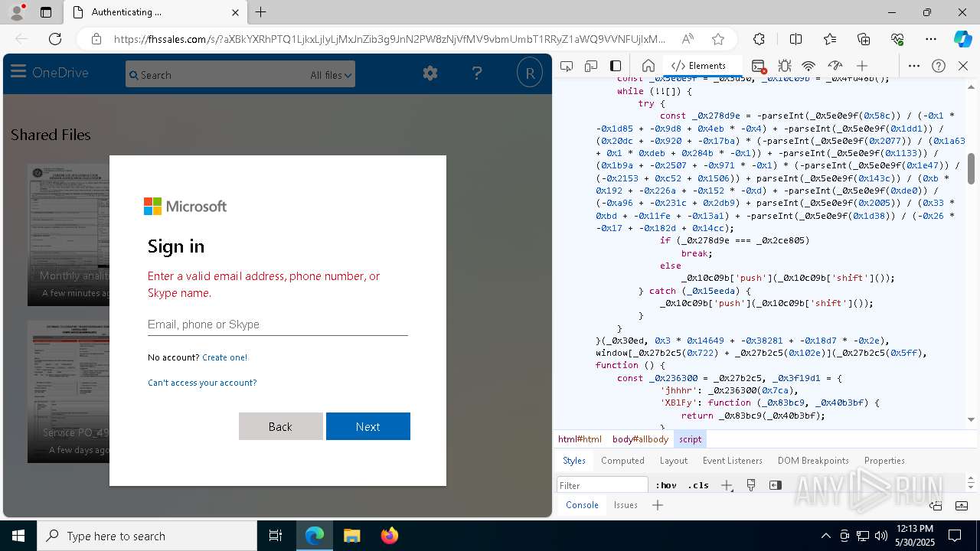The height and width of the screenshot is (551, 980).
Task: Click the paintbrush rendering icon in Styles
Action: tap(751, 485)
